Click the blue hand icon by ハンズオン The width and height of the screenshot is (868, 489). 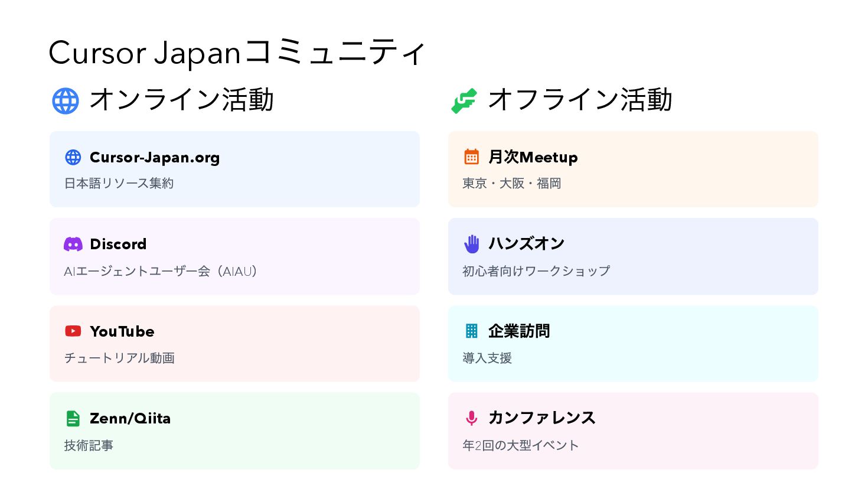click(x=471, y=244)
